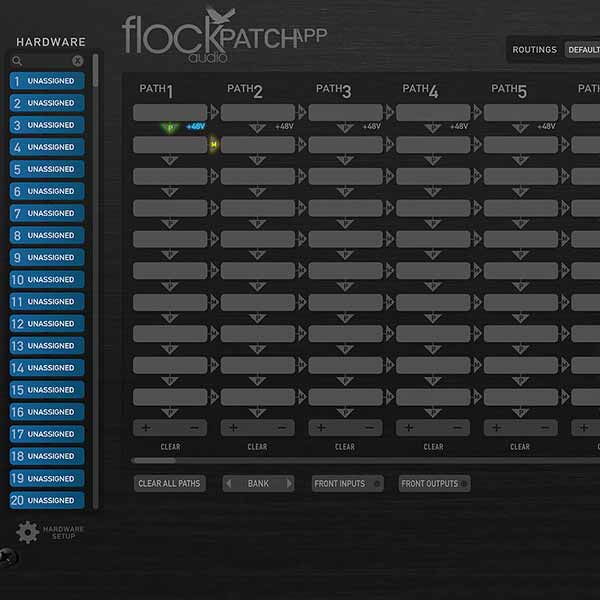The height and width of the screenshot is (600, 600).
Task: Toggle Front Inputs
Action: 347,484
